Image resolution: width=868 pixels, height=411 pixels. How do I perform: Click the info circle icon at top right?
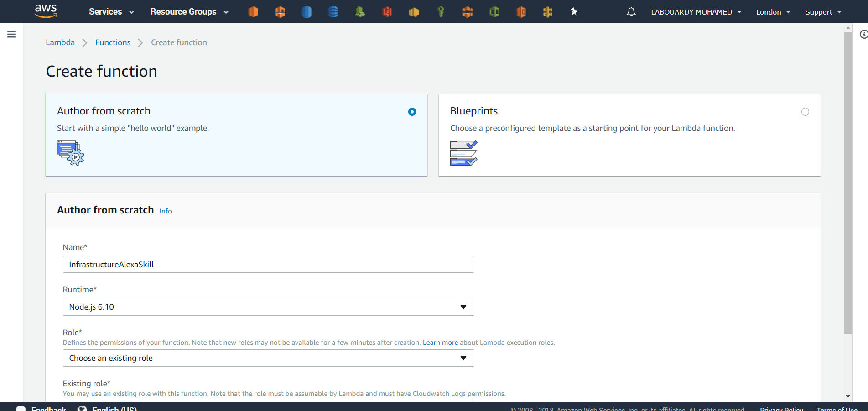tap(863, 34)
